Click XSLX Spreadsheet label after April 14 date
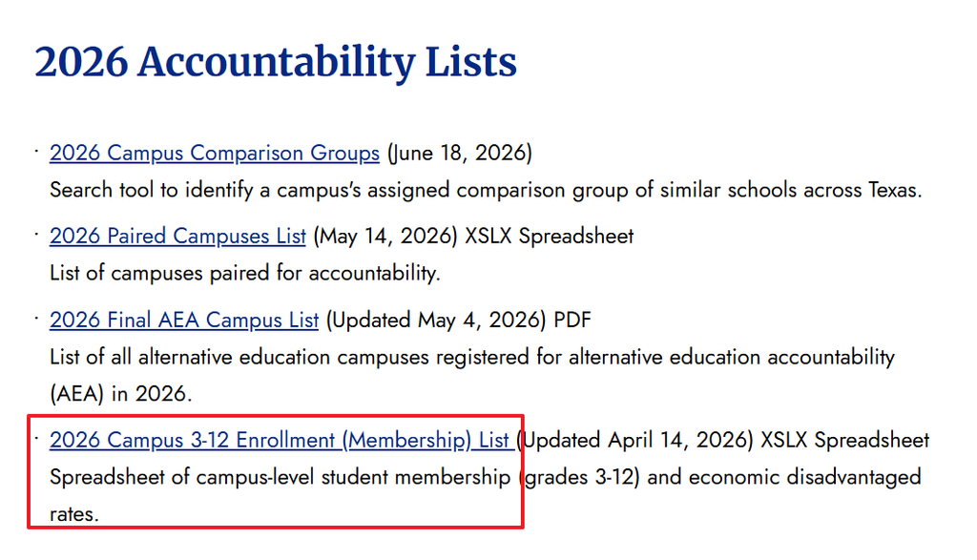The height and width of the screenshot is (560, 977). [845, 440]
